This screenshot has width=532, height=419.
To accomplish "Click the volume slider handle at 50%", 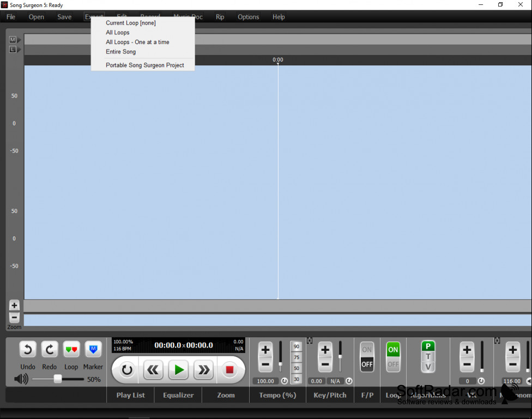I will [x=58, y=379].
